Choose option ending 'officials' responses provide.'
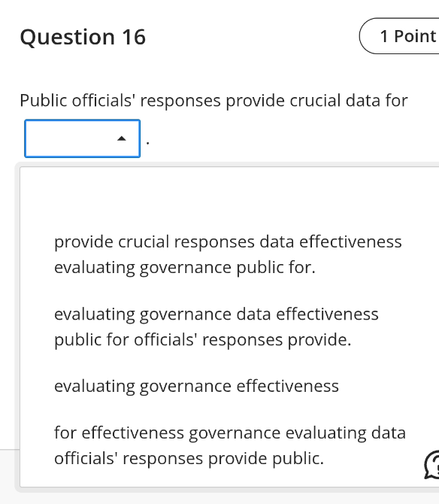Screen dimensions: 439x504 click(216, 326)
